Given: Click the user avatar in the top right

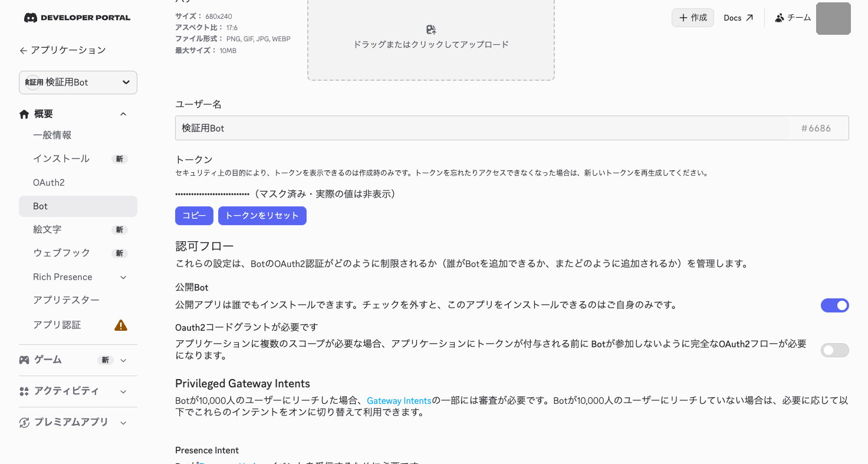Looking at the screenshot, I should (x=833, y=18).
